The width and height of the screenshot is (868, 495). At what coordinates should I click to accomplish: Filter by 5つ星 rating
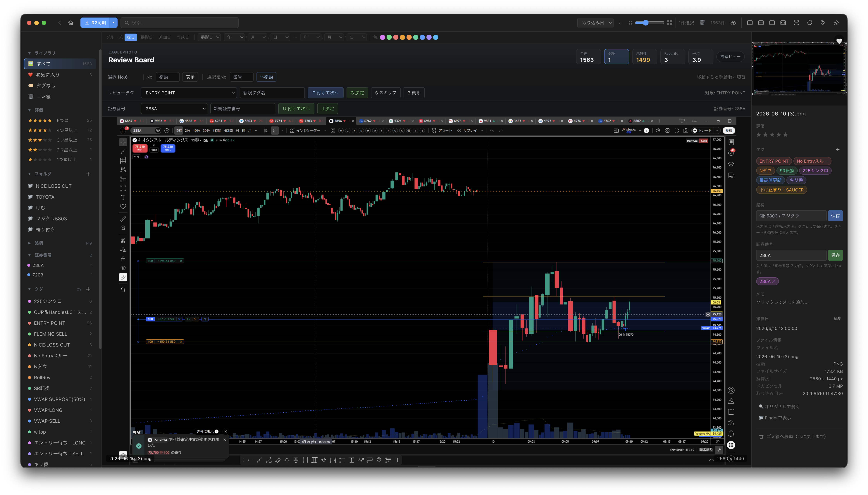coord(60,120)
